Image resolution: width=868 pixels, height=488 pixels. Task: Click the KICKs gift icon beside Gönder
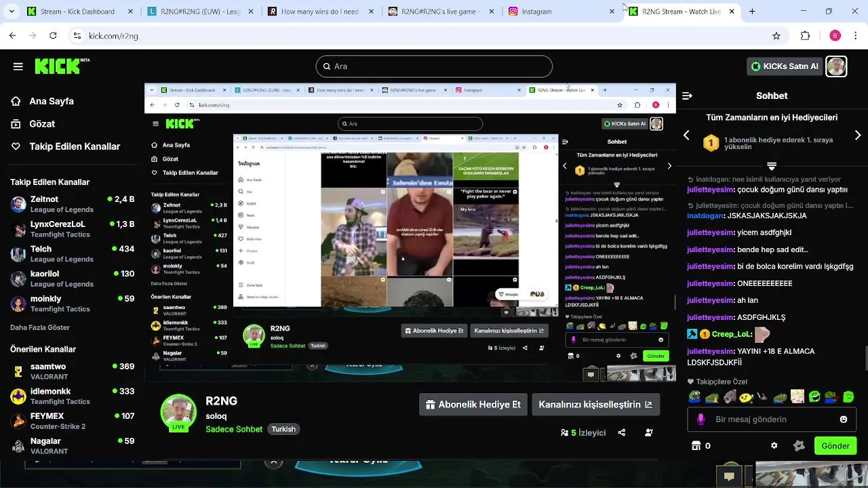(799, 446)
